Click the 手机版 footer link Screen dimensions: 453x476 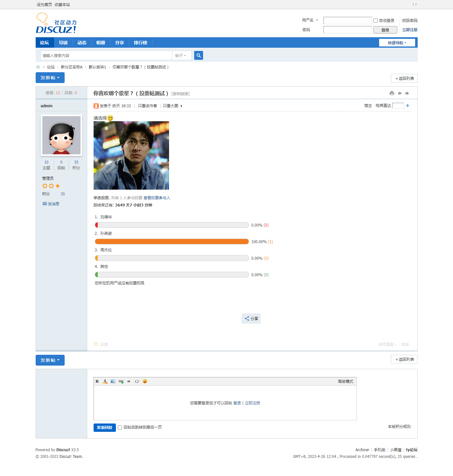379,450
